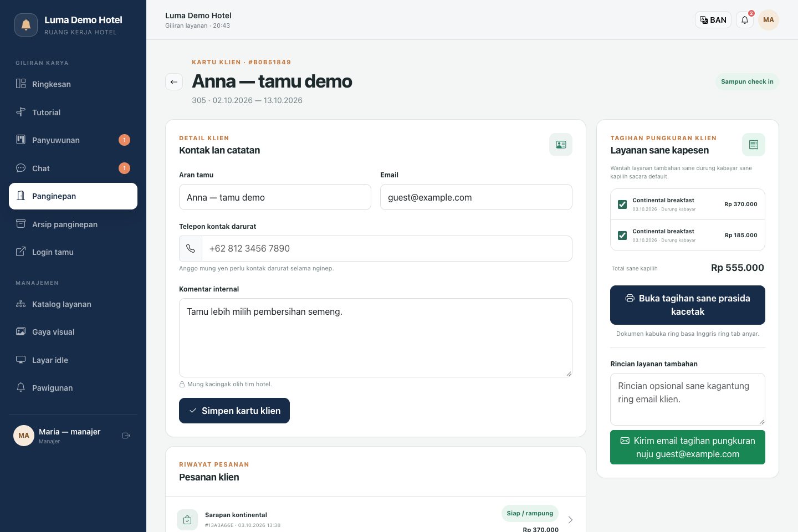Expand the Sarapan kontinental order chevron
This screenshot has width=798, height=532.
point(570,520)
